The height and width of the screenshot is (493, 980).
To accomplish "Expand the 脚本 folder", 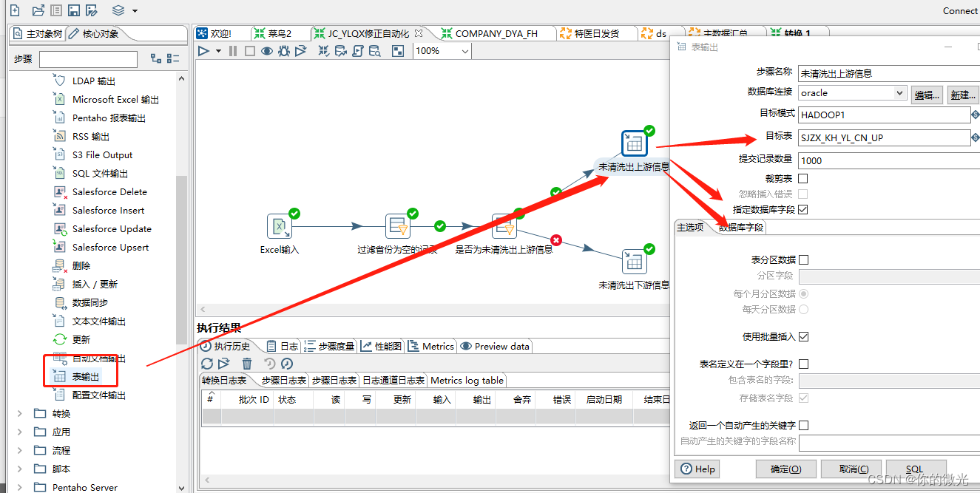I will tap(20, 469).
